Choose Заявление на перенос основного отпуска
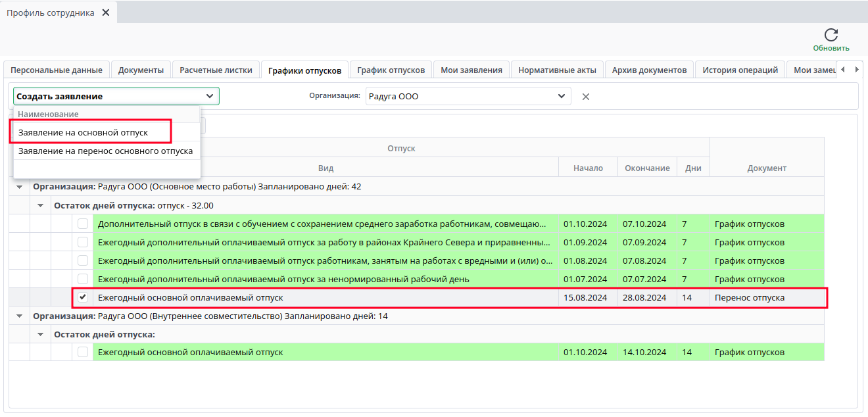The height and width of the screenshot is (417, 868). click(x=105, y=151)
